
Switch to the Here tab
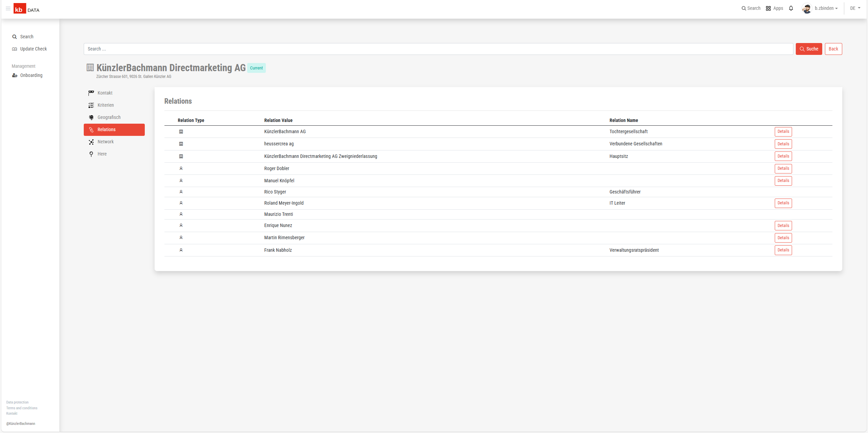pyautogui.click(x=114, y=154)
